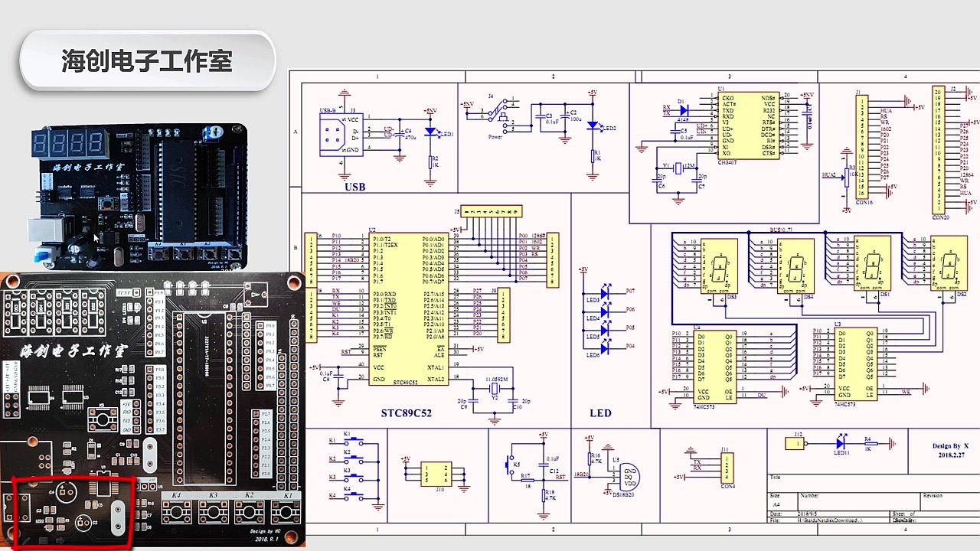The height and width of the screenshot is (551, 980).
Task: Click the DS4 seven-segment display symbol
Action: [795, 266]
